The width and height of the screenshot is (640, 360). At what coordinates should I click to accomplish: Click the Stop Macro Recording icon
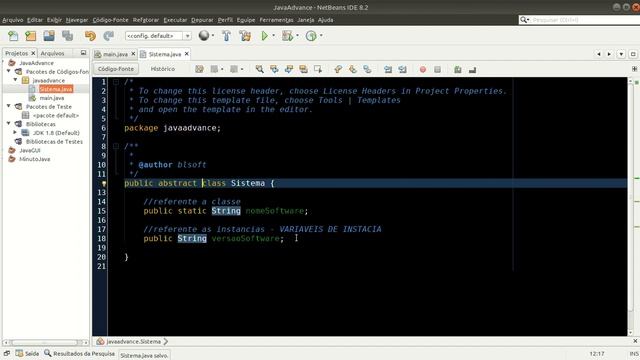(438, 70)
